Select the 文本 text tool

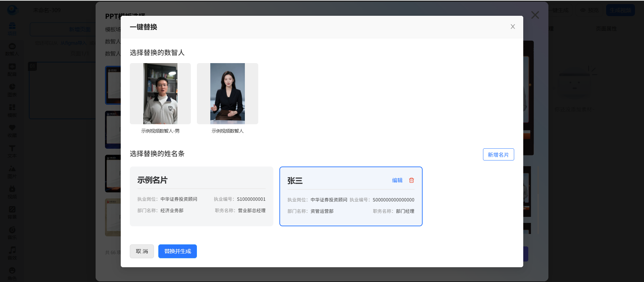click(x=12, y=151)
